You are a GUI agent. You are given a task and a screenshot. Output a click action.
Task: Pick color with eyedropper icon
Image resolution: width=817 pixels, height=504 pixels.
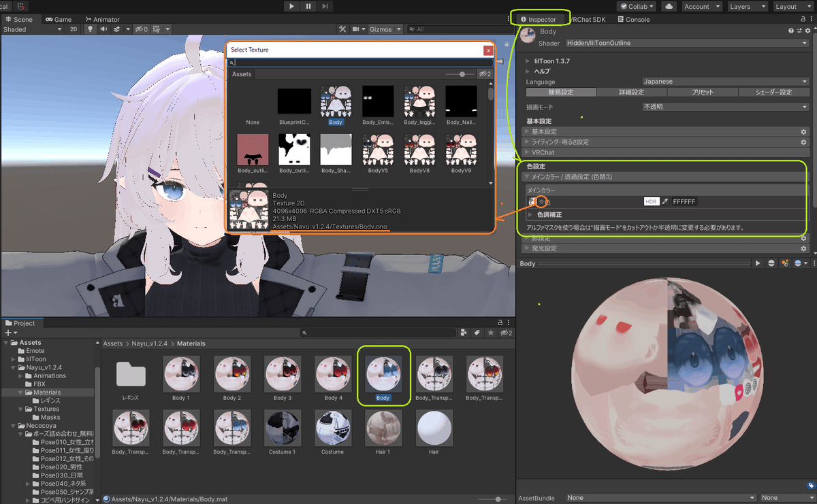pos(665,201)
